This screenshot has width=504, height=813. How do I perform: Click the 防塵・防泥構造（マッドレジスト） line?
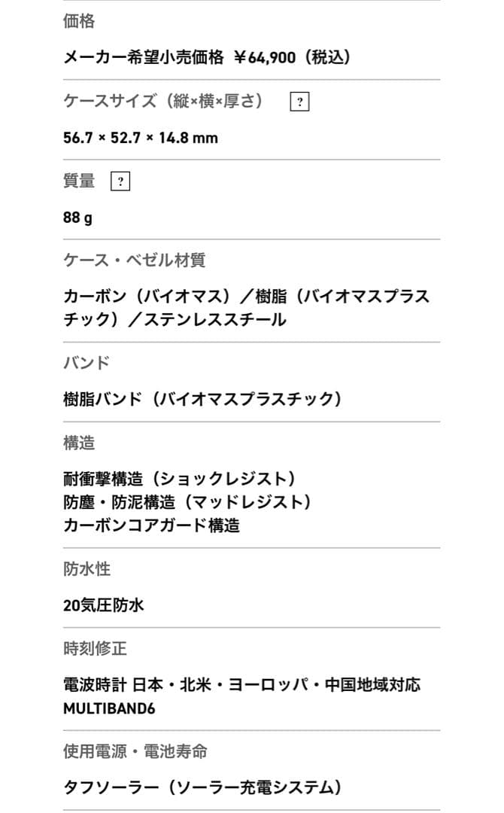pyautogui.click(x=187, y=502)
